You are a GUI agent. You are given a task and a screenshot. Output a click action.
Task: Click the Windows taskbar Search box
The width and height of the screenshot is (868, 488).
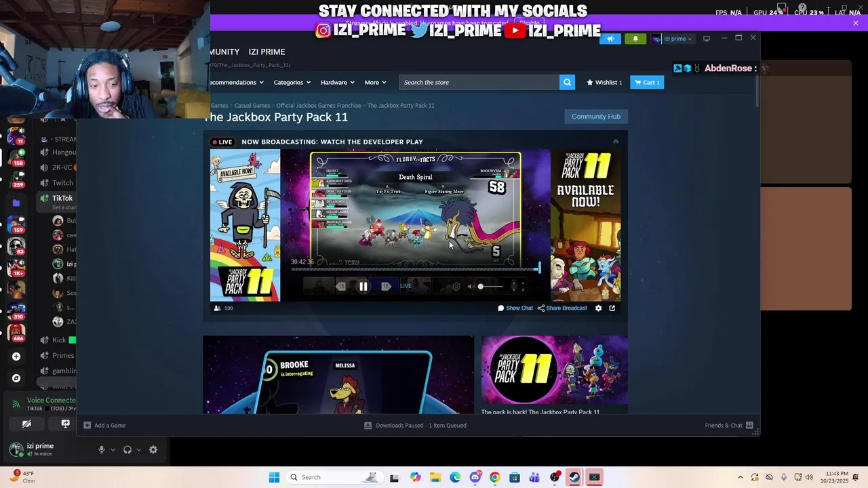(334, 477)
